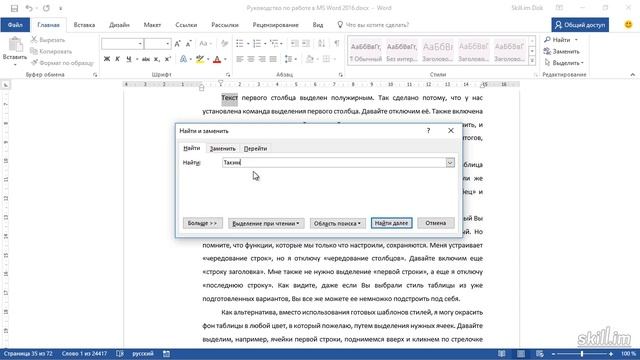Click the Найти text input field
The image size is (640, 360).
(x=334, y=162)
